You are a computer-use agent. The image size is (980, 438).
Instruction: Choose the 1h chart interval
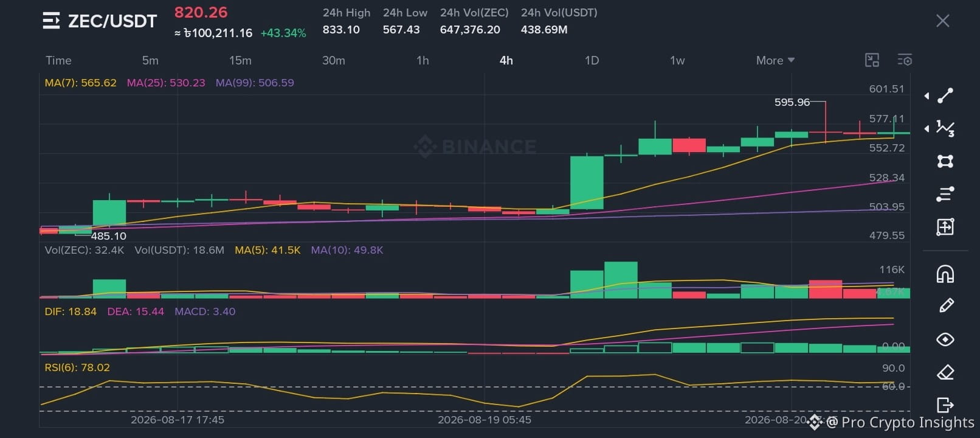tap(423, 60)
